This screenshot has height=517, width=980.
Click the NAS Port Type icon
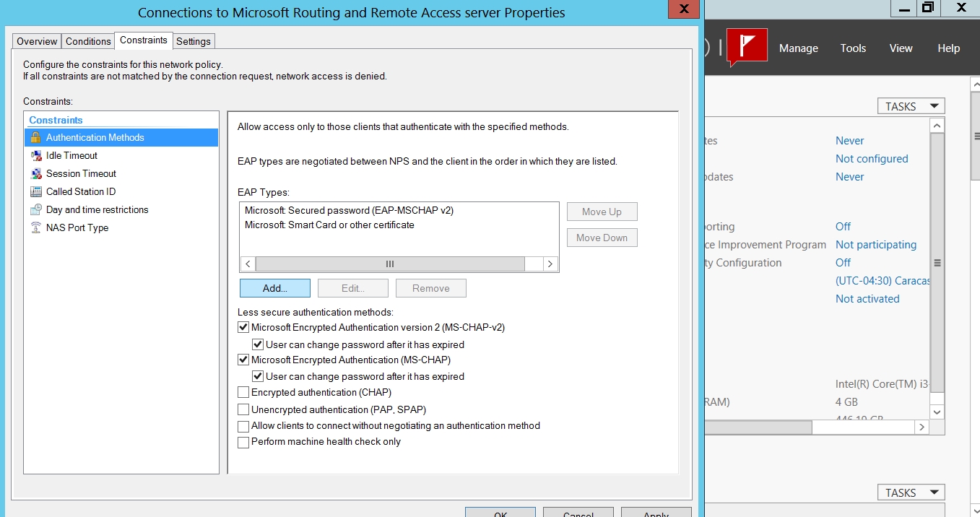tap(35, 227)
